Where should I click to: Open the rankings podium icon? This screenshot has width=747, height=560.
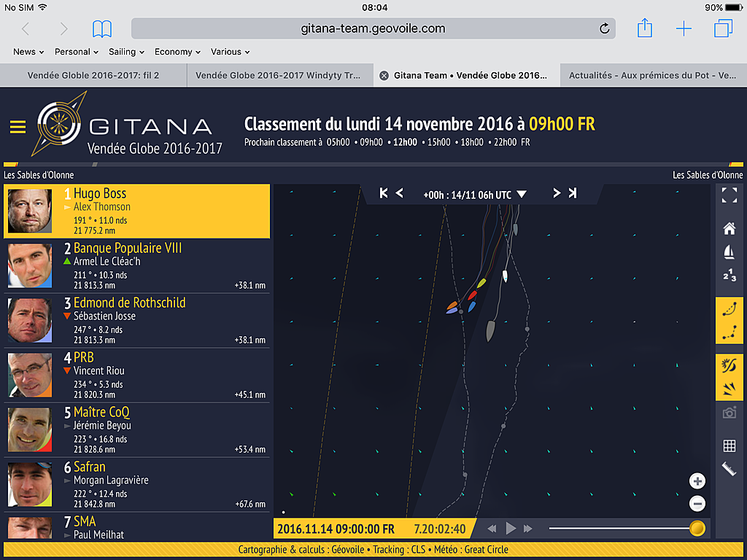[729, 275]
